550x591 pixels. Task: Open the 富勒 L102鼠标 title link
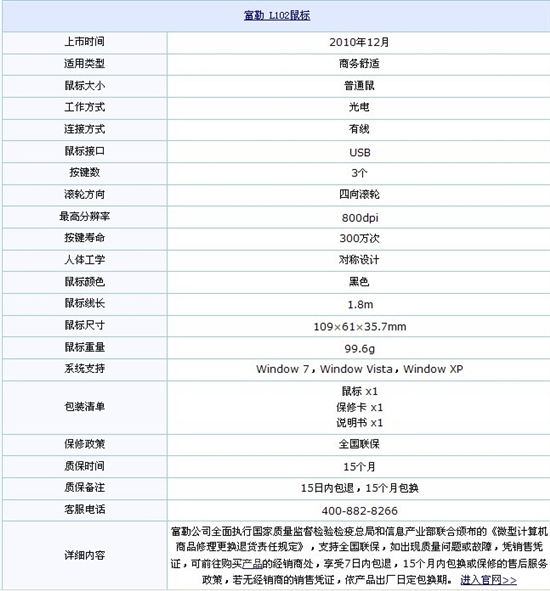(277, 15)
